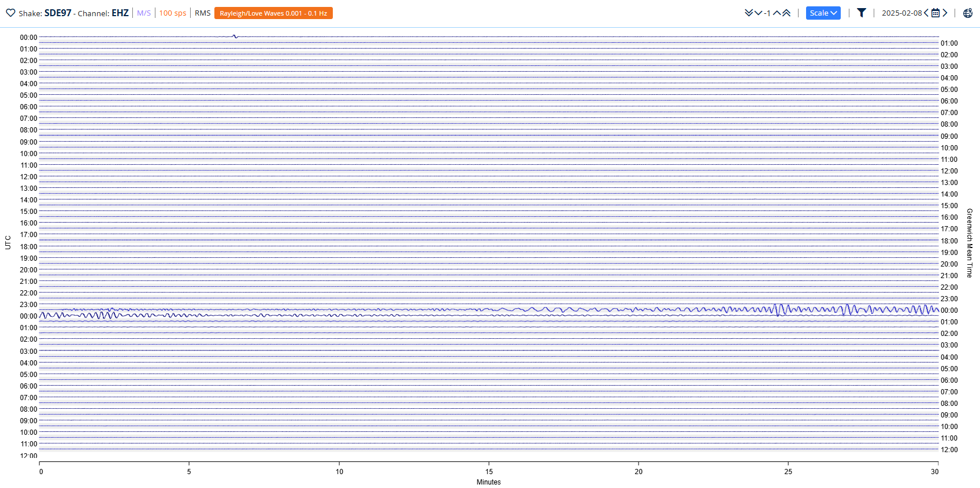This screenshot has height=488, width=980.
Task: Click the 2025-02-08 date text
Action: point(901,13)
